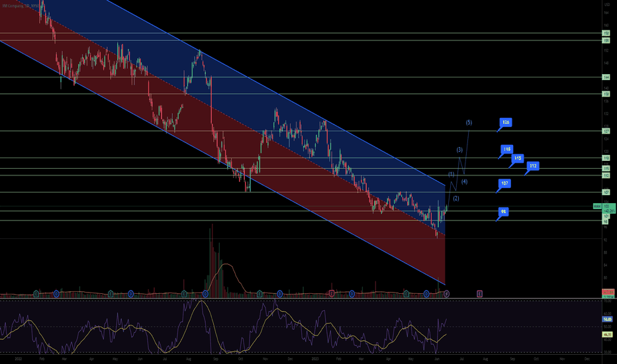
Task: Click the 2023 label on time axis
Action: point(315,359)
